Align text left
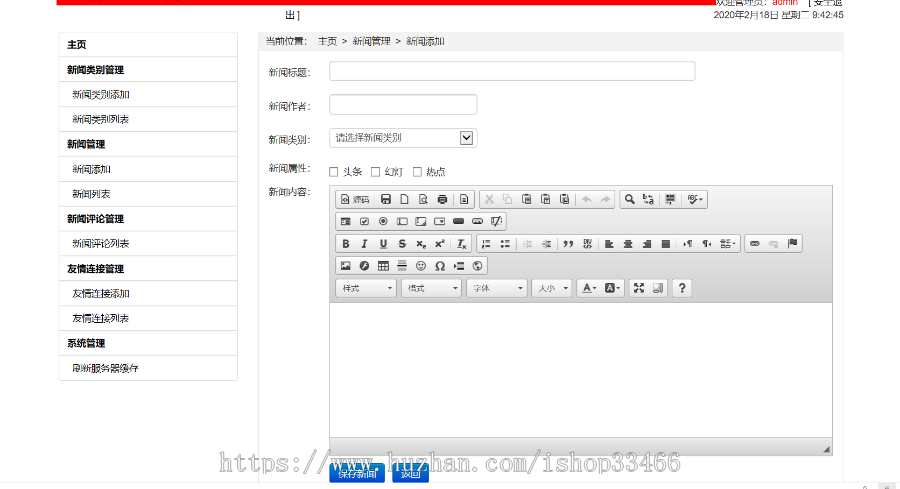The image size is (900, 489). click(609, 244)
